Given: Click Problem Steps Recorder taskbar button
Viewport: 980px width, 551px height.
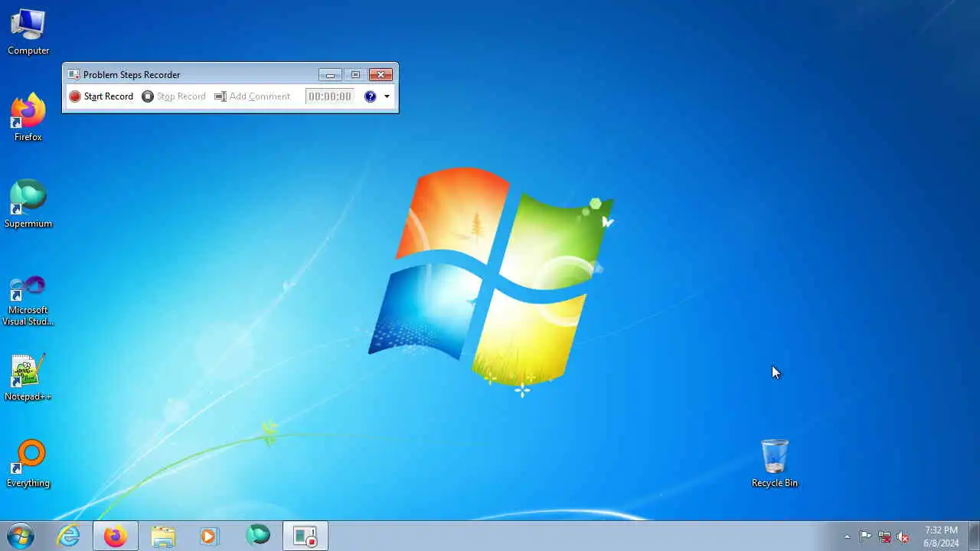Looking at the screenshot, I should point(305,536).
